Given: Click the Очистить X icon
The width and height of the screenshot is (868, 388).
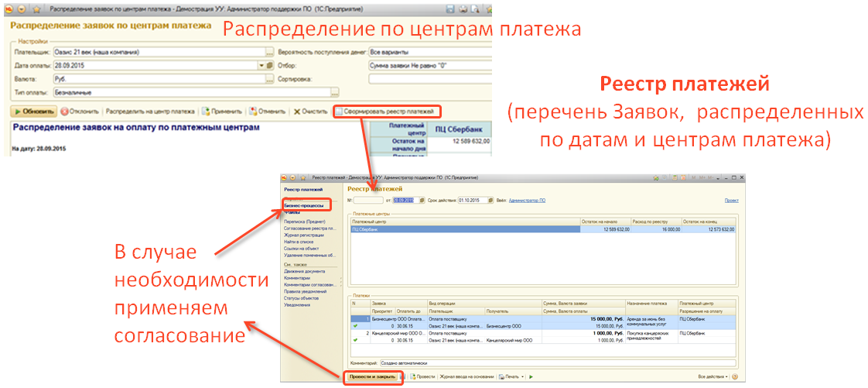Looking at the screenshot, I should [x=297, y=112].
